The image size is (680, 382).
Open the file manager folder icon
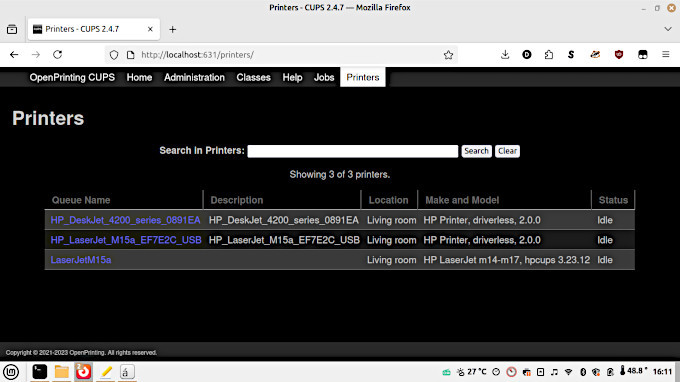click(62, 372)
